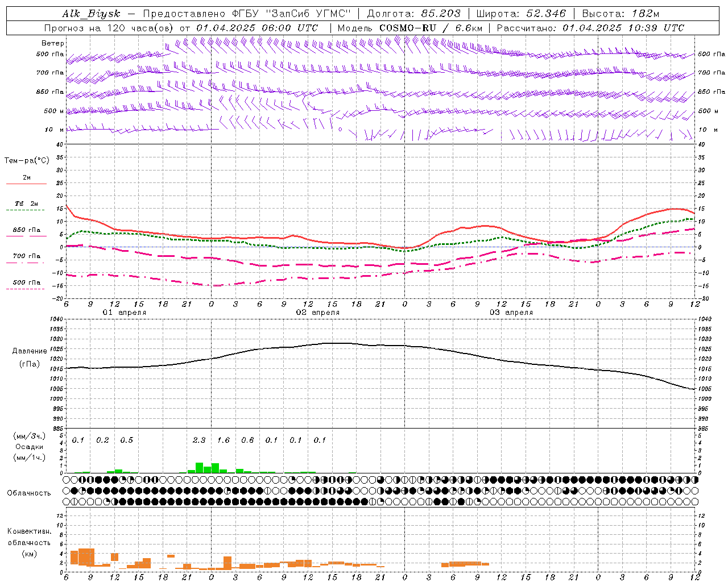The image size is (728, 582).
Task: Click the '01 апреля' date label
Action: coord(124,313)
